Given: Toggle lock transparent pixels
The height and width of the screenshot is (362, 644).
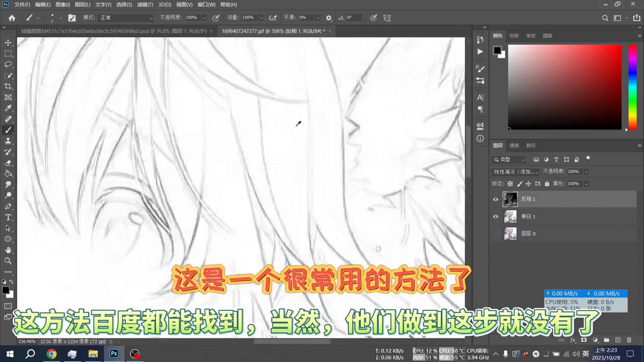Looking at the screenshot, I should click(x=510, y=184).
